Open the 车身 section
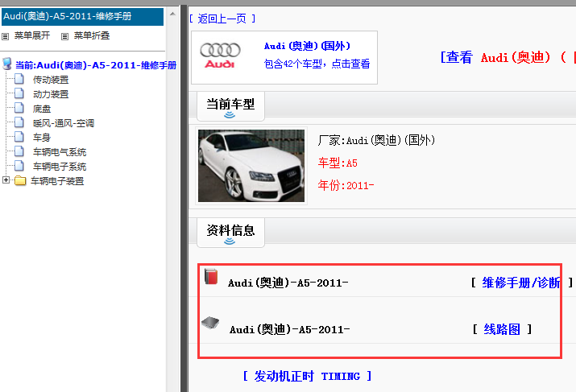Screen dimensions: 576x392 pyautogui.click(x=42, y=138)
